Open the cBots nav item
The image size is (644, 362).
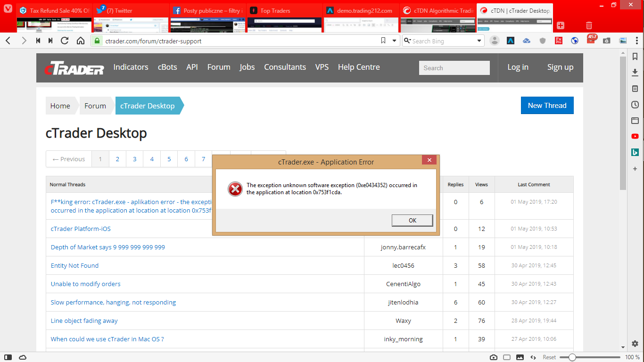pos(167,67)
